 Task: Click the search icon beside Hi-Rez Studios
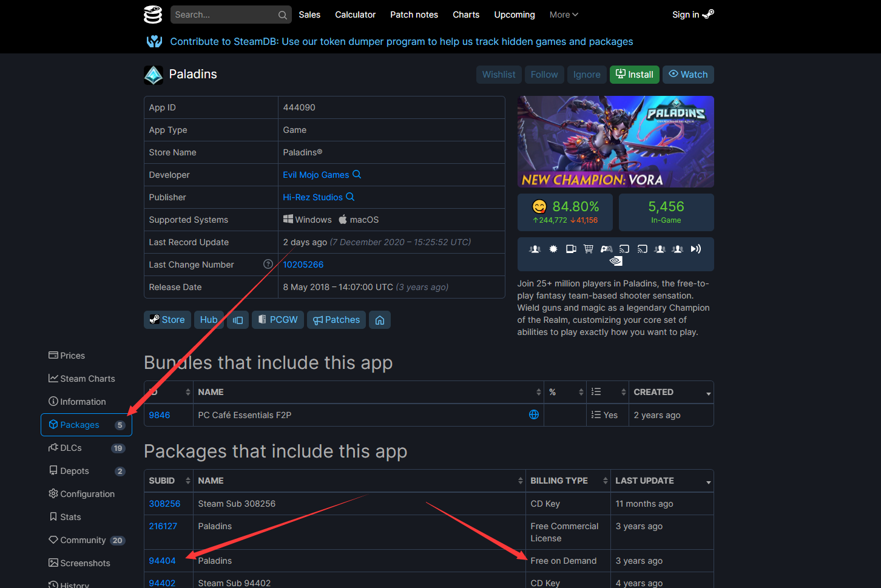click(x=350, y=197)
